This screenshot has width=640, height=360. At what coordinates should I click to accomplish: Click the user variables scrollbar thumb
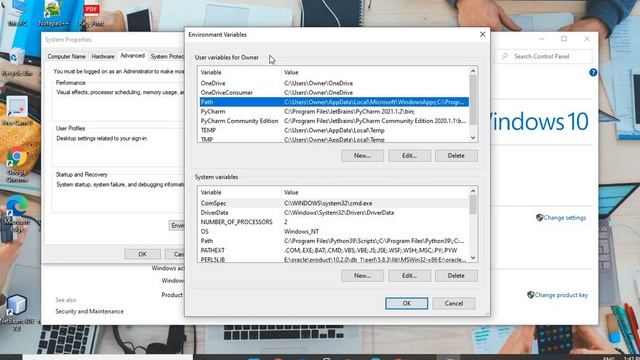point(473,100)
